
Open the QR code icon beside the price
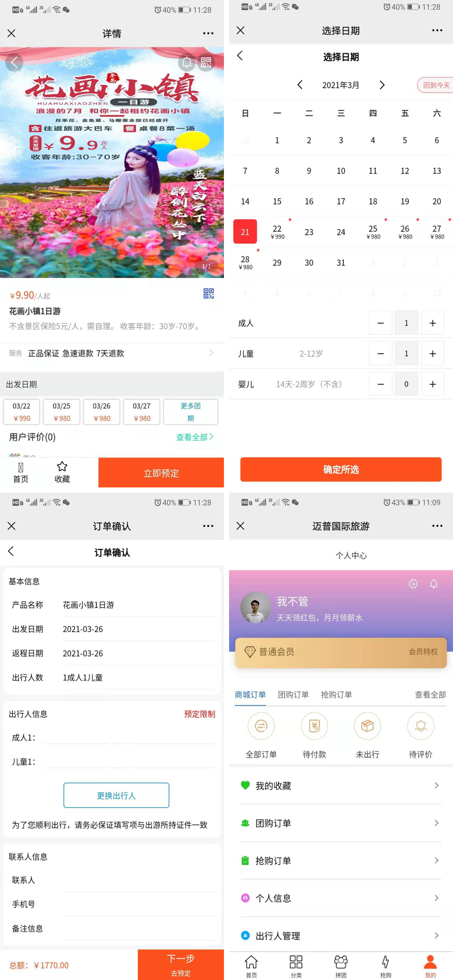tap(208, 293)
